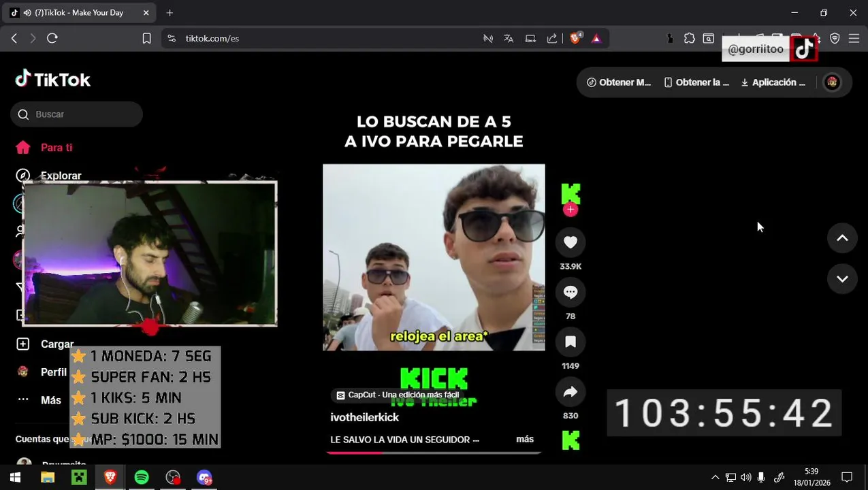Click the Aplicación download button

(x=773, y=82)
